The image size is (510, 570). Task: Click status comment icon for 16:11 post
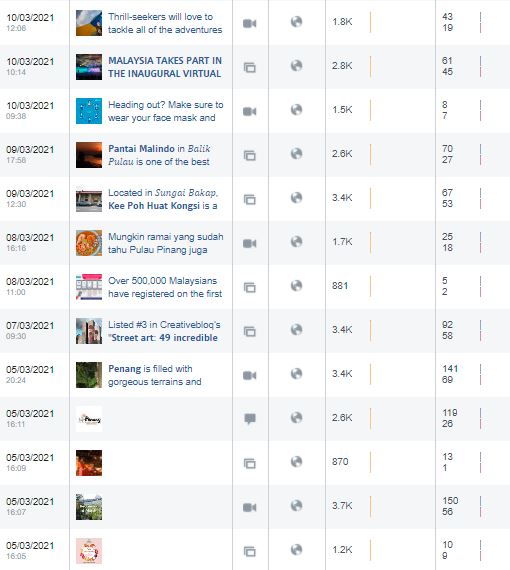pos(249,419)
